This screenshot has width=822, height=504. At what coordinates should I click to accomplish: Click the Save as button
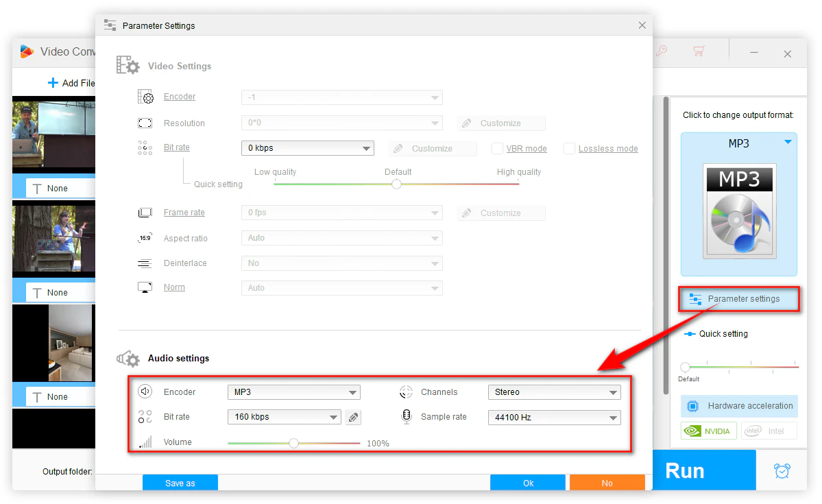(180, 483)
